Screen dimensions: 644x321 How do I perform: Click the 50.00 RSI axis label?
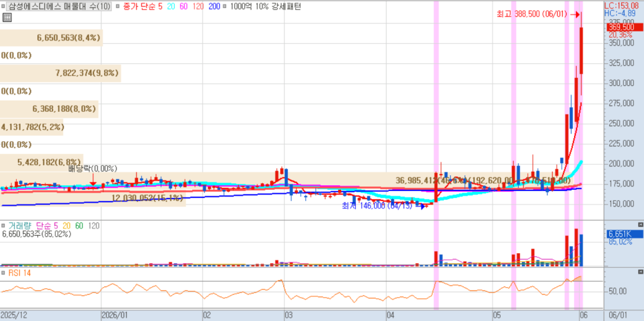tap(618, 292)
